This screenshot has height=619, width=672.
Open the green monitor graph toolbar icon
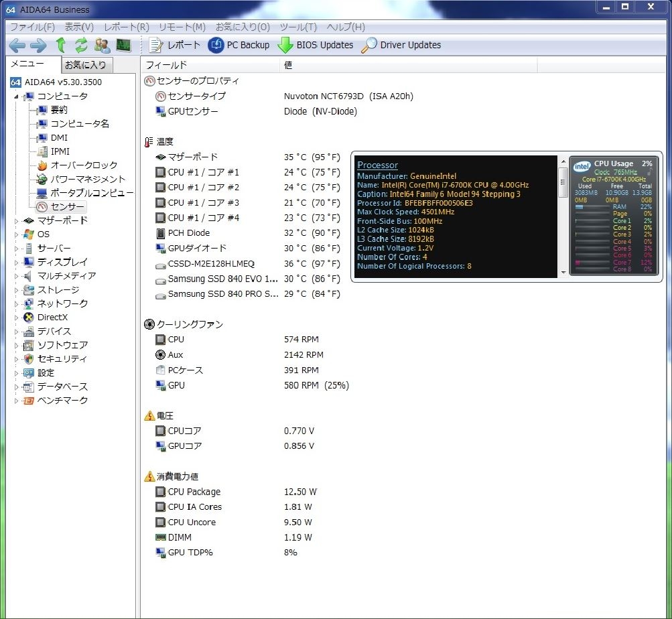[123, 46]
